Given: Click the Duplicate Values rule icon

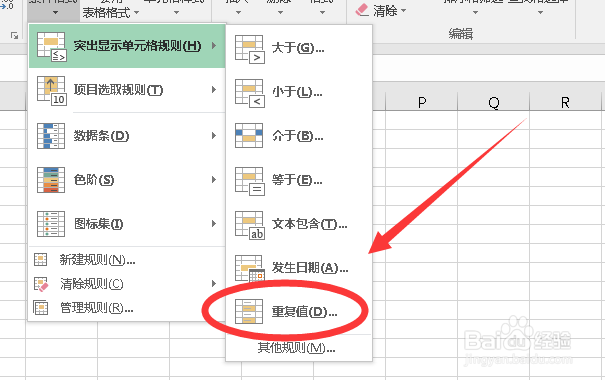Looking at the screenshot, I should coord(249,311).
